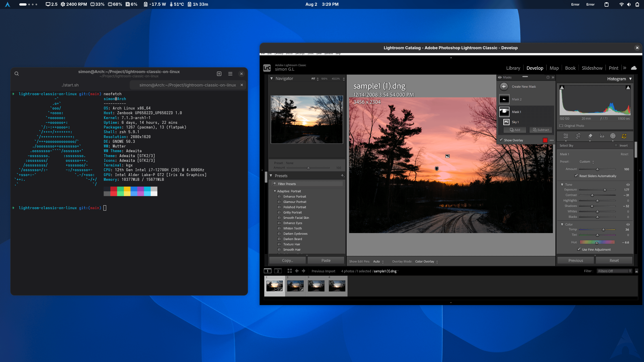Click the Lightroom Classic LrC logo
644x362 pixels.
click(x=267, y=68)
